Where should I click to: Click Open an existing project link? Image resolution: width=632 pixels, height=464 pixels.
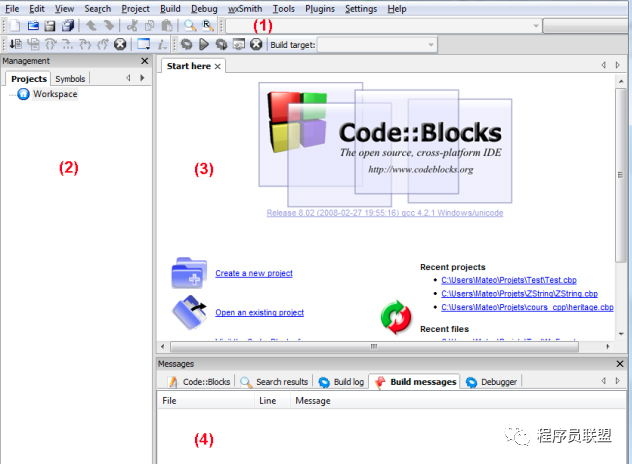(x=260, y=312)
